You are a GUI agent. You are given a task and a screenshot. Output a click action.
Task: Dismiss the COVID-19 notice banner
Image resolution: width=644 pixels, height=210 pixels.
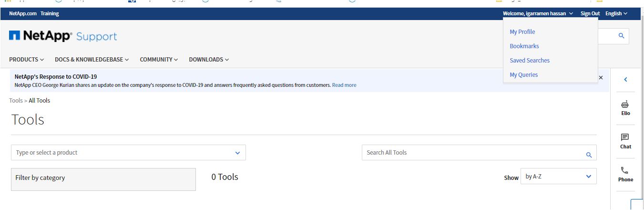(601, 77)
